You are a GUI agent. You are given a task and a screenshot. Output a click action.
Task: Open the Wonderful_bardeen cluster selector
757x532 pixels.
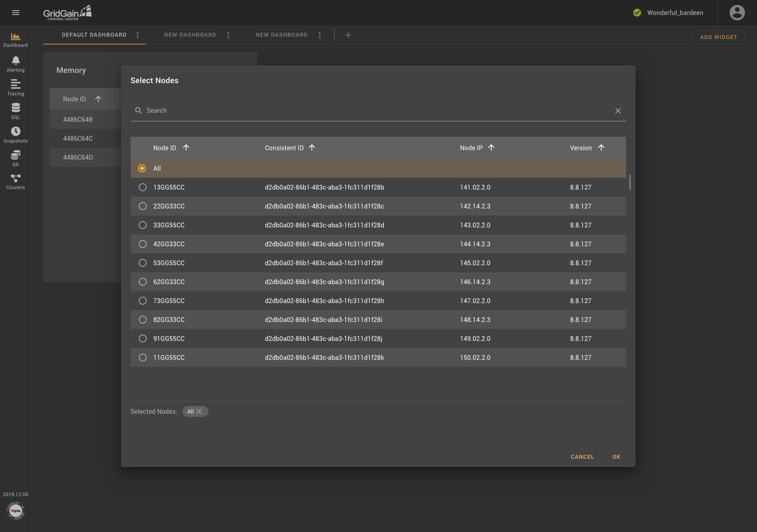tap(675, 13)
